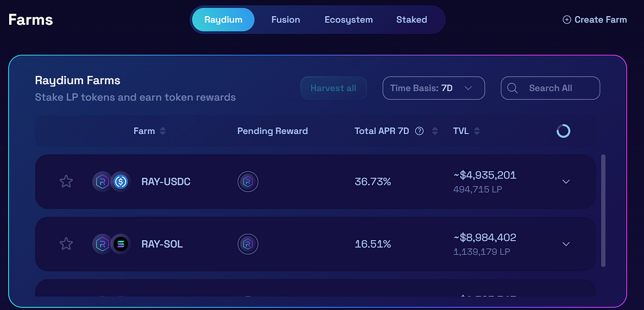Click the Farm column header label

[144, 131]
